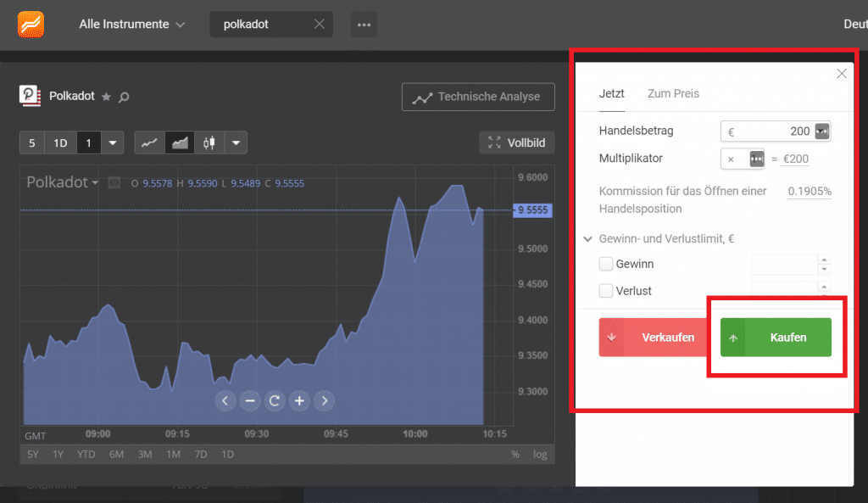Select the 5 interval button
This screenshot has width=868, height=503.
[x=32, y=143]
